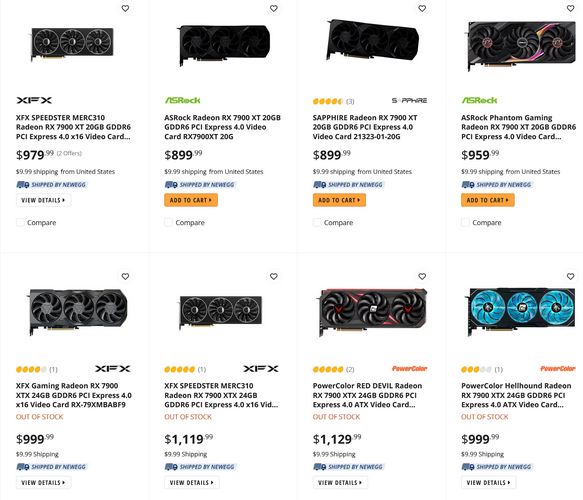
Task: Open the PowerColor Hellhound product title link
Action: [x=516, y=395]
